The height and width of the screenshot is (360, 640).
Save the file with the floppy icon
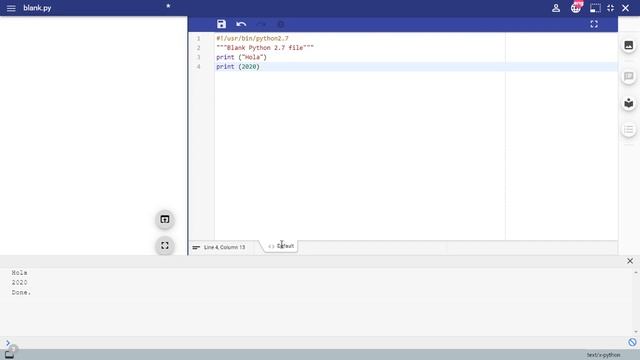[221, 24]
